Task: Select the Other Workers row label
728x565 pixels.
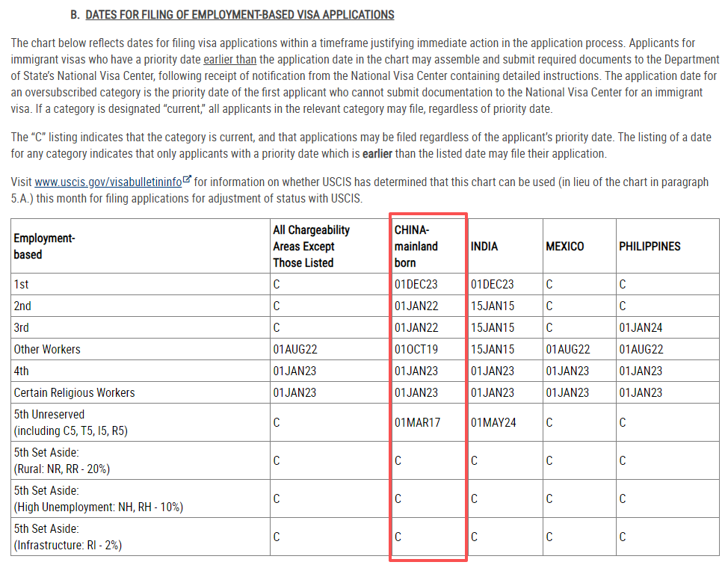Action: click(46, 349)
